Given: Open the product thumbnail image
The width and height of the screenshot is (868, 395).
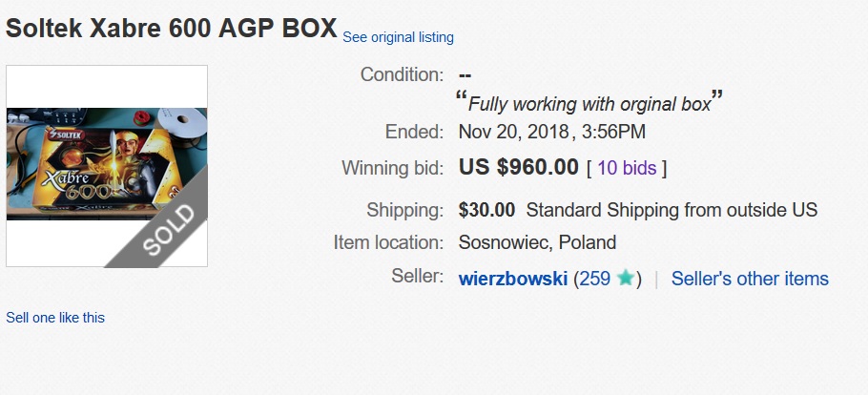Looking at the screenshot, I should click(107, 166).
